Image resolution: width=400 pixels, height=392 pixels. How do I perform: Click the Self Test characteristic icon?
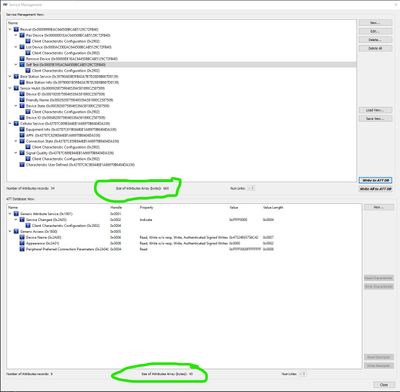[x=22, y=65]
